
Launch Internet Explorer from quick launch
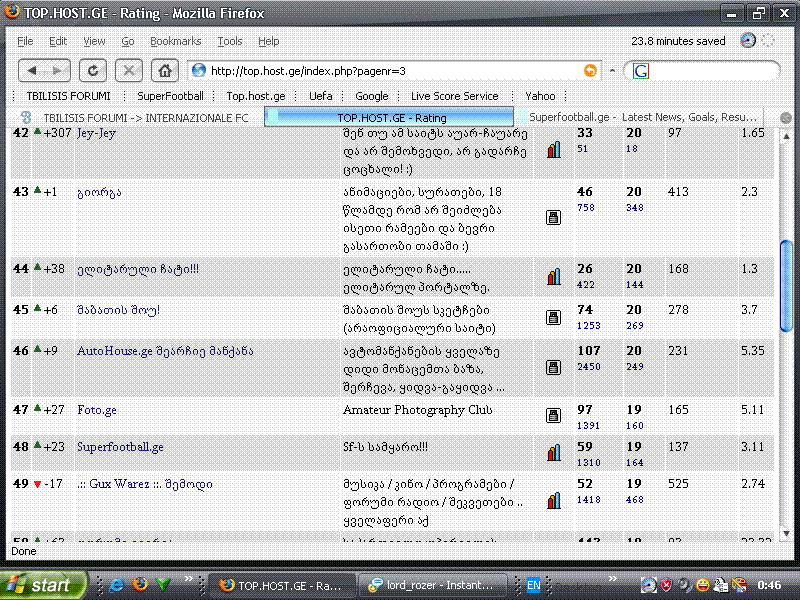[x=116, y=584]
